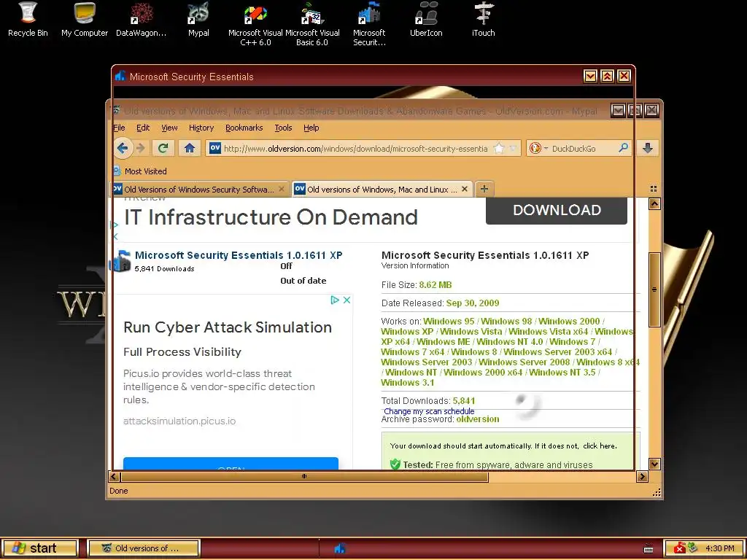Click the browser forward arrow
Viewport: 747px width, 560px height.
(x=141, y=148)
